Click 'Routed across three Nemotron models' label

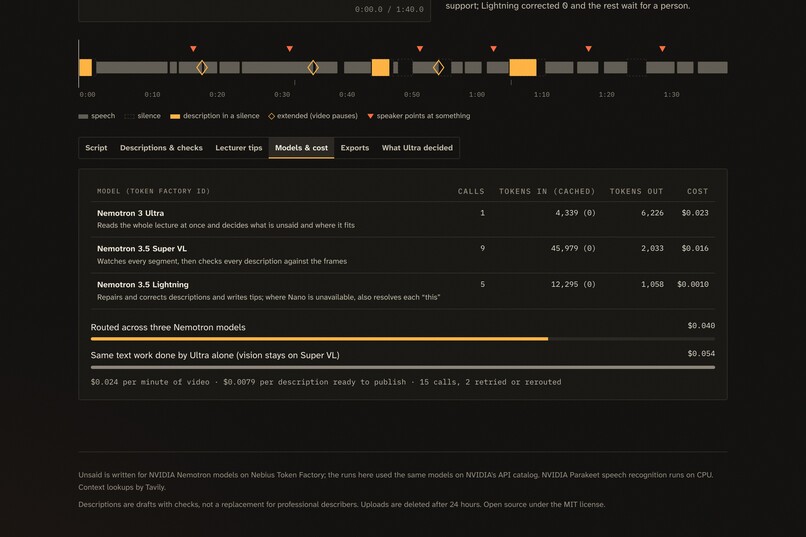[x=168, y=327]
